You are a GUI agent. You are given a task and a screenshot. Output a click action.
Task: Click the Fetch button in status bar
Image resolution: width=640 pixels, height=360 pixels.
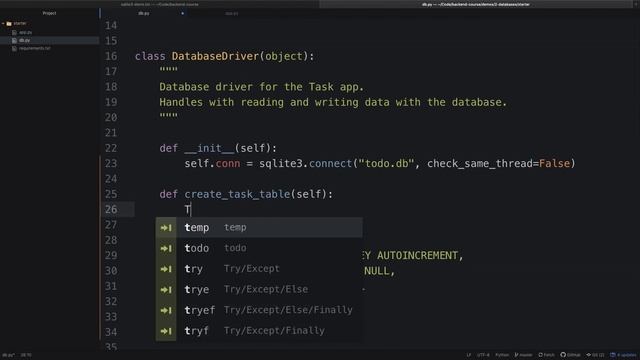click(546, 355)
